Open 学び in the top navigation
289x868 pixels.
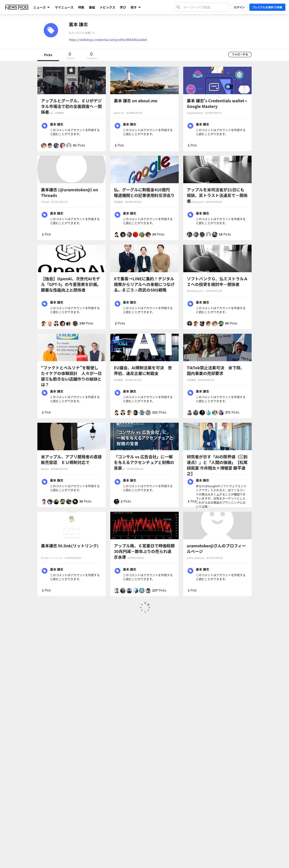tap(123, 7)
